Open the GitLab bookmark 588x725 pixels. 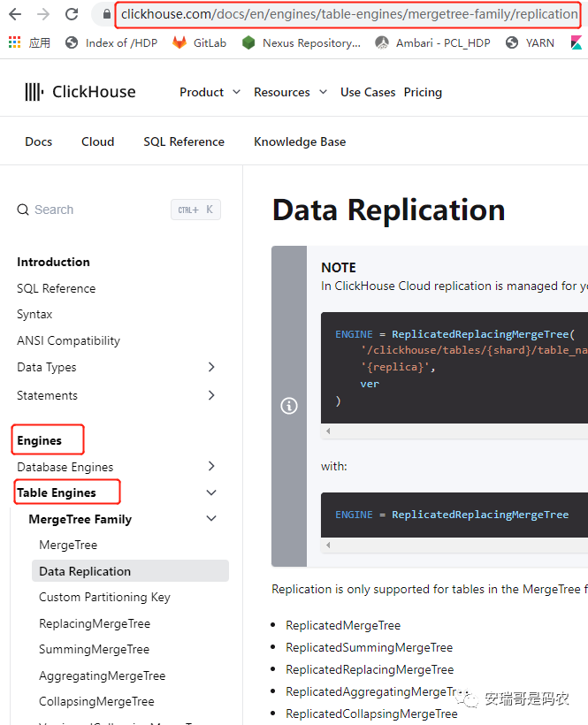(x=199, y=42)
